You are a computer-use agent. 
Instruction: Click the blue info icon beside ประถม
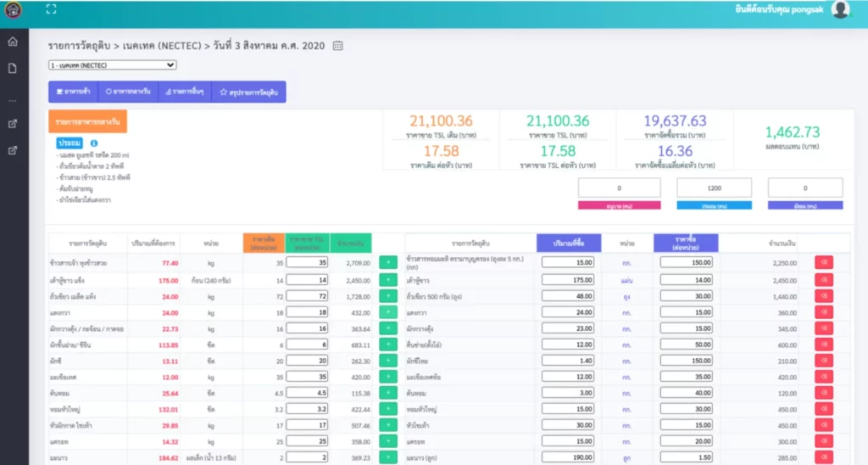(x=93, y=143)
